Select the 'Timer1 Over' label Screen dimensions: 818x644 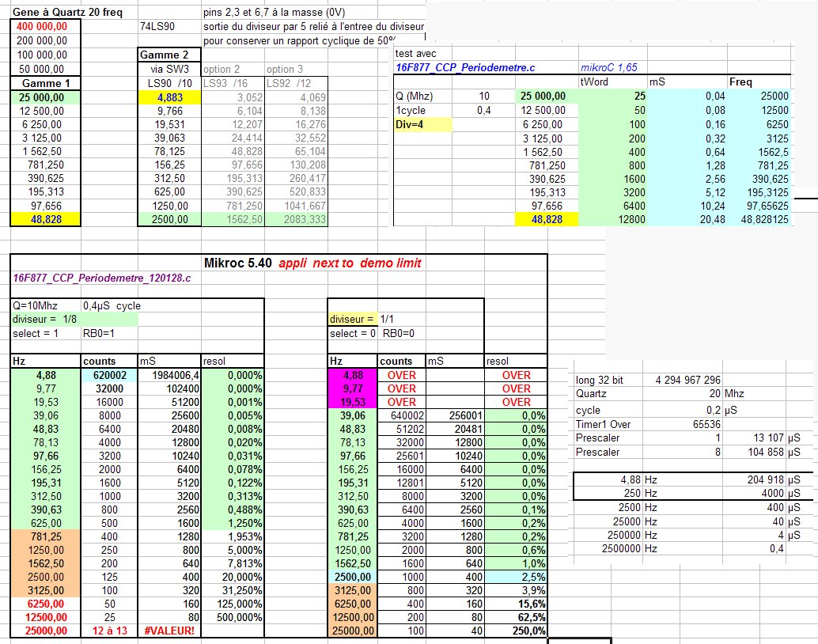603,424
